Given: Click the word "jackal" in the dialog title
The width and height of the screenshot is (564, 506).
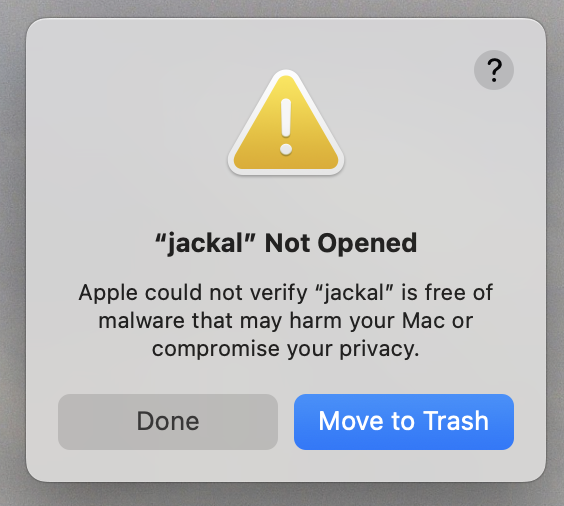Looking at the screenshot, I should click(205, 244).
